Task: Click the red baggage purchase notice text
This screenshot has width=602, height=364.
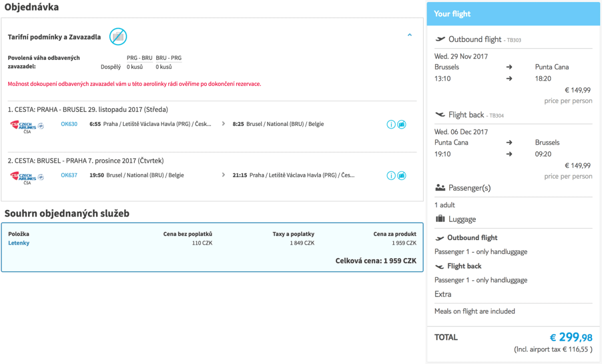Action: [134, 84]
